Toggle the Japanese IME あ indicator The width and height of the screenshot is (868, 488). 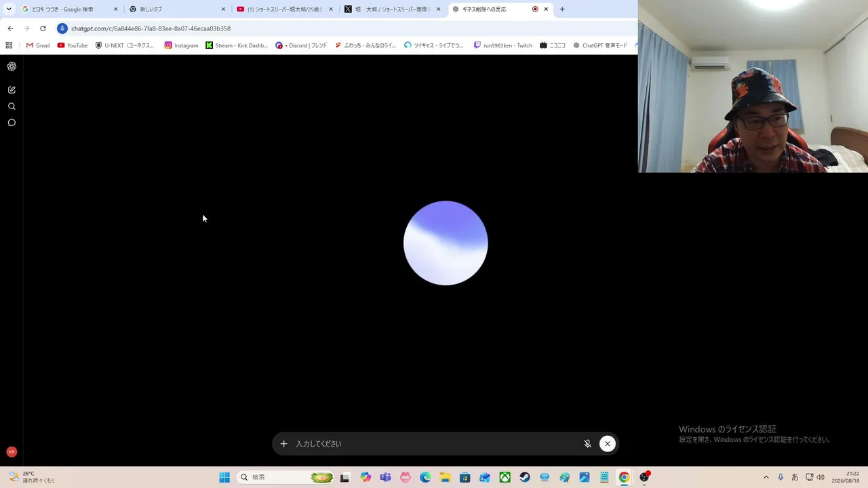click(795, 477)
